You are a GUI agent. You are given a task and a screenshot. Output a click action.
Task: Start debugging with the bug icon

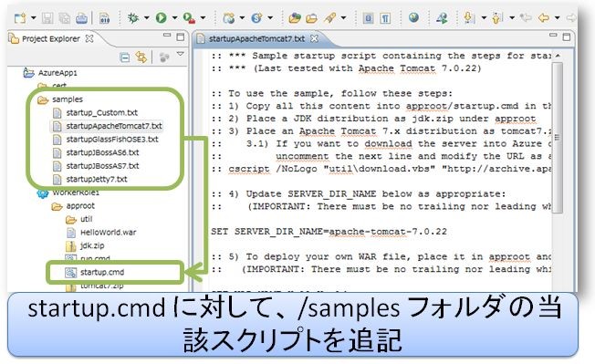[x=133, y=18]
